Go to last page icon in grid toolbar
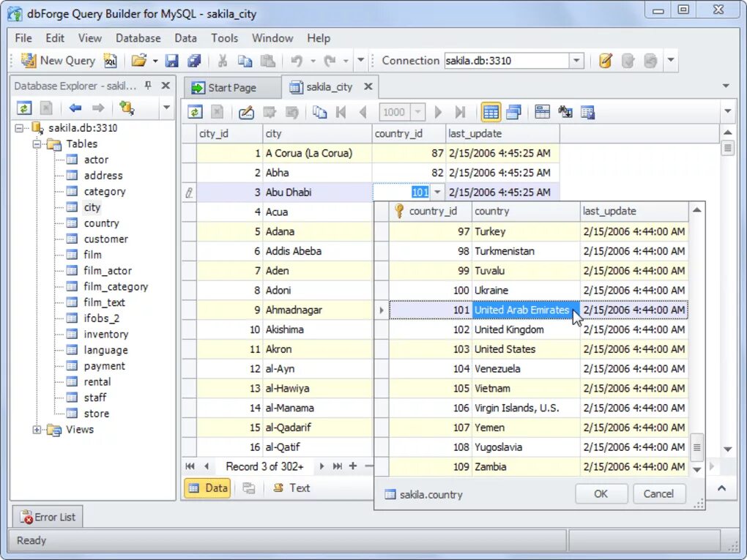Image resolution: width=747 pixels, height=560 pixels. 460,113
